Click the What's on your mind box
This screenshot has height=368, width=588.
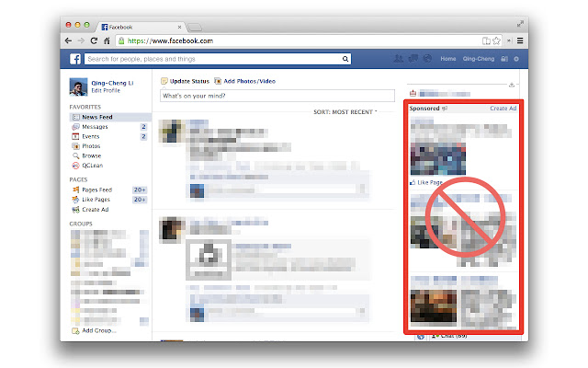click(x=277, y=96)
